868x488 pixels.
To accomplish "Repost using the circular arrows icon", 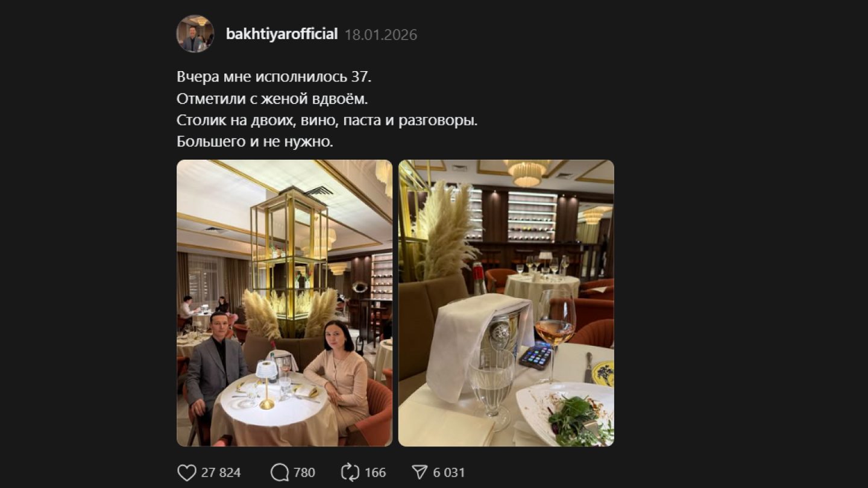I will pos(350,472).
